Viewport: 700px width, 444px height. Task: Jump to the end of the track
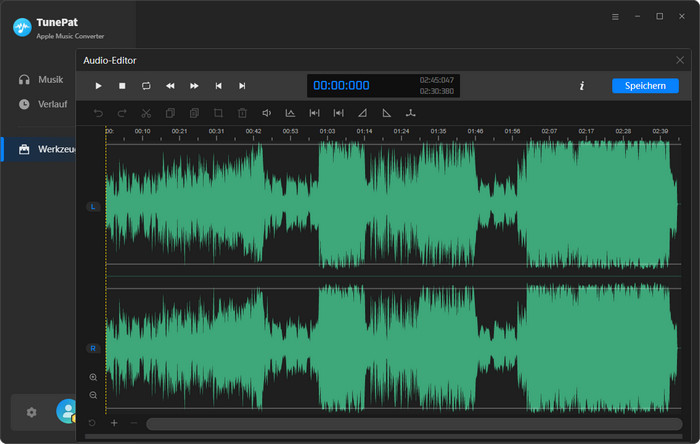(242, 86)
